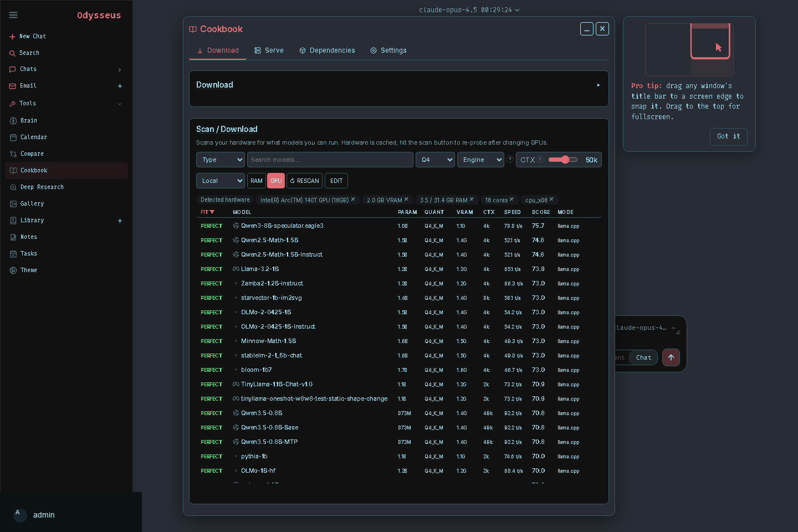
Task: Select the Zamba2-1.2B-instruct model row
Action: [x=398, y=284]
